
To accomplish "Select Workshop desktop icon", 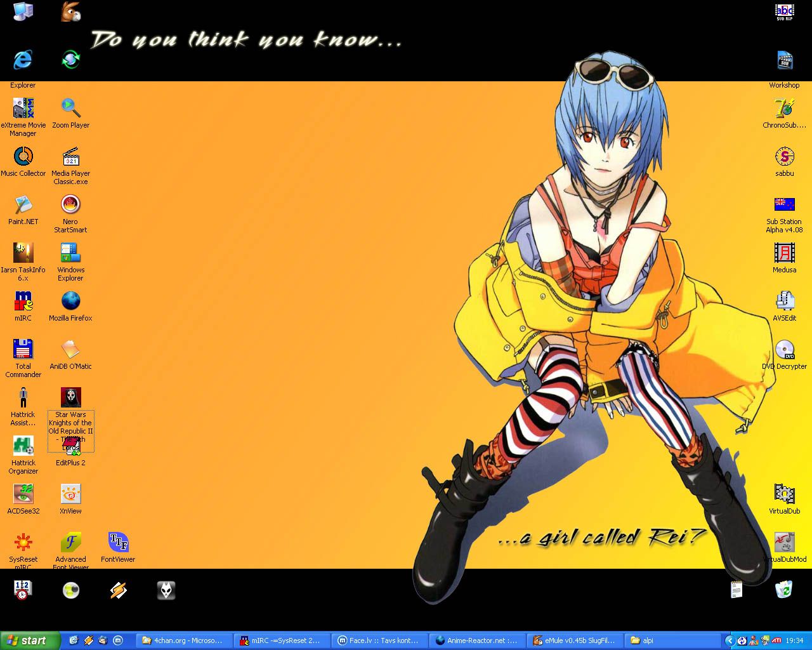I will (x=785, y=60).
